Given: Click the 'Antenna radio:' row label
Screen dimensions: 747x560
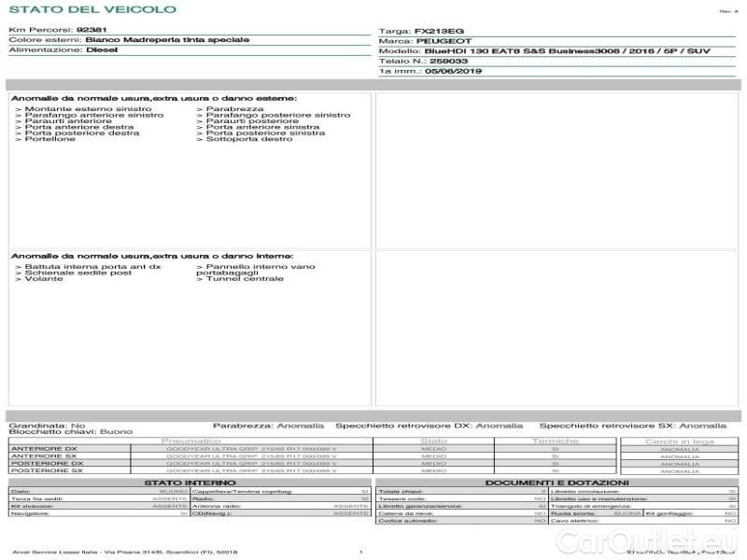Looking at the screenshot, I should click(x=217, y=506).
